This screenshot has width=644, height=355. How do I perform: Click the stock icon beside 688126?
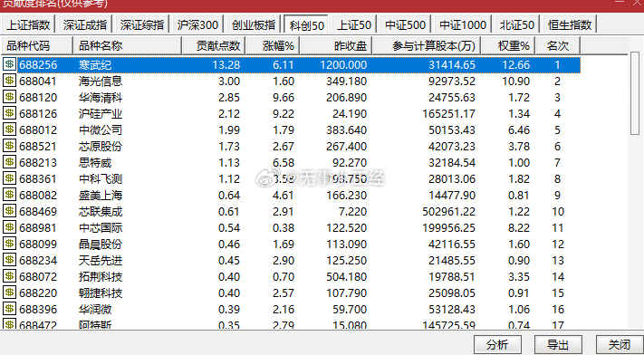pos(9,113)
